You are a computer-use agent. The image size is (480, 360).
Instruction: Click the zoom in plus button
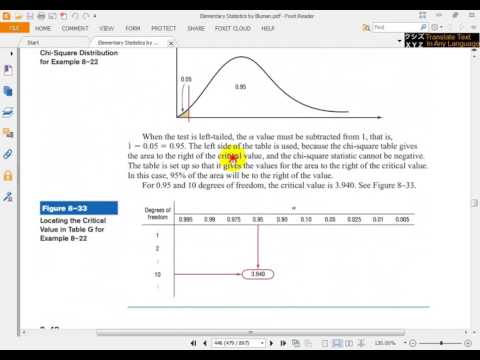click(x=468, y=343)
